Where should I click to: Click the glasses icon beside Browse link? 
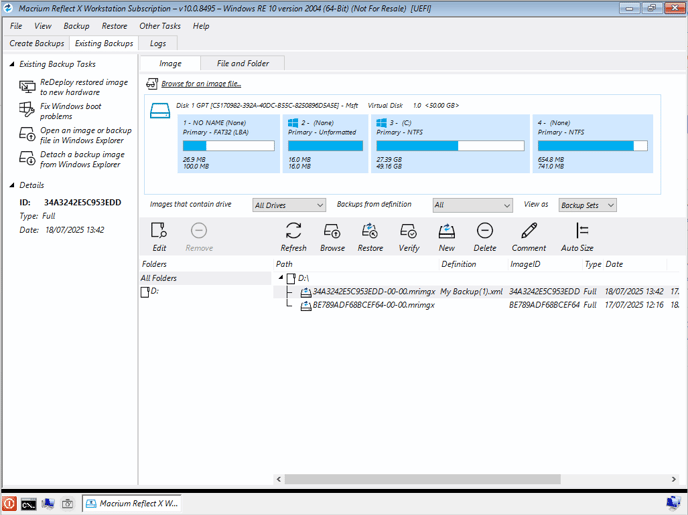pyautogui.click(x=152, y=83)
